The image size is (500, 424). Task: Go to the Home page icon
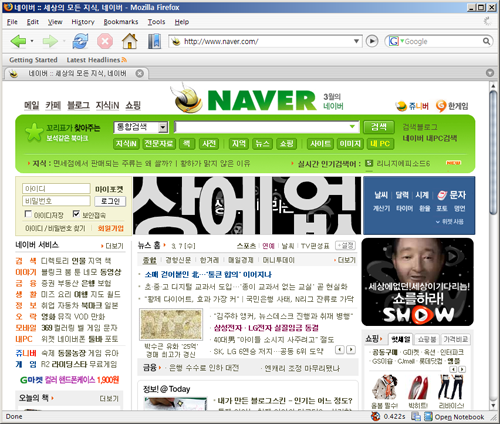click(x=130, y=41)
